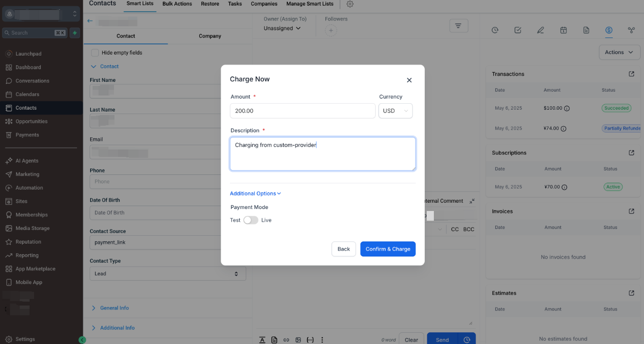Screen dimensions: 644x344
Task: Open the Companies tab
Action: 264,4
